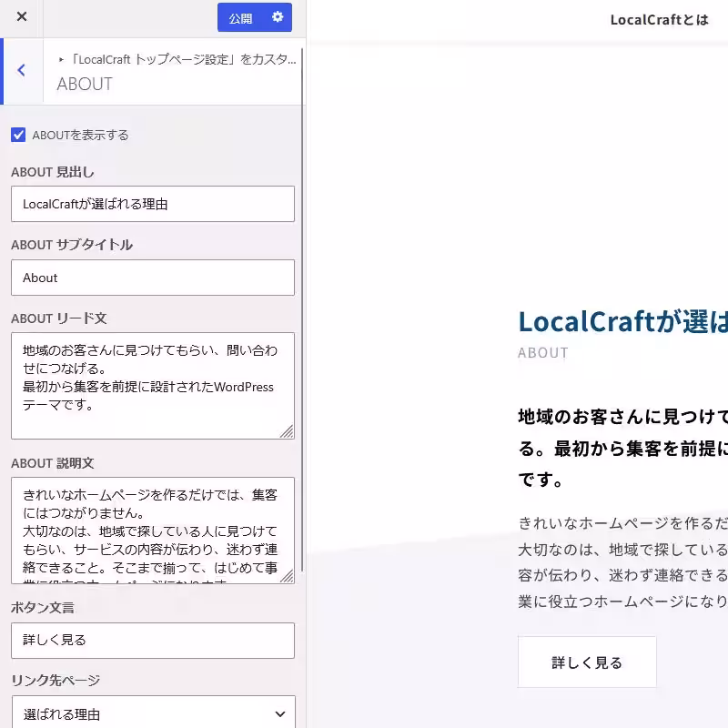
Task: Open LocalCraftとは menu item in preview
Action: [659, 20]
